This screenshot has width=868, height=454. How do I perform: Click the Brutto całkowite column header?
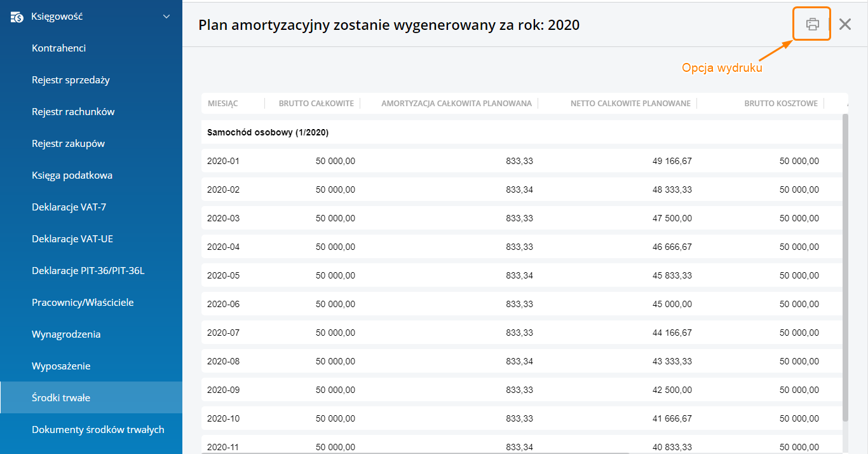[316, 104]
